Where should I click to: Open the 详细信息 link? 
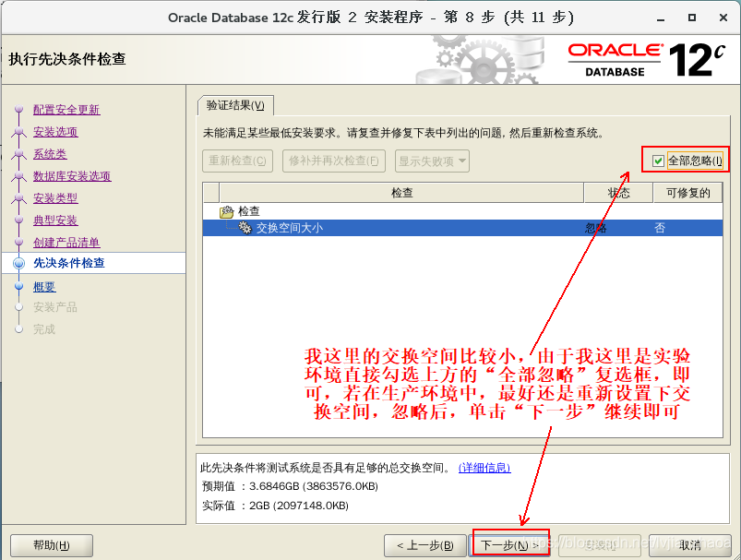484,468
